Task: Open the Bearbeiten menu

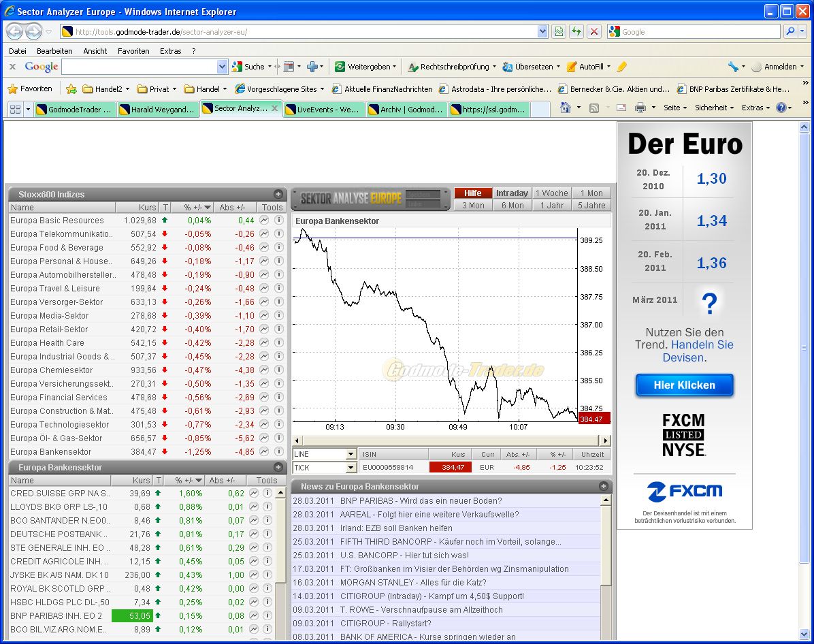Action: click(54, 51)
